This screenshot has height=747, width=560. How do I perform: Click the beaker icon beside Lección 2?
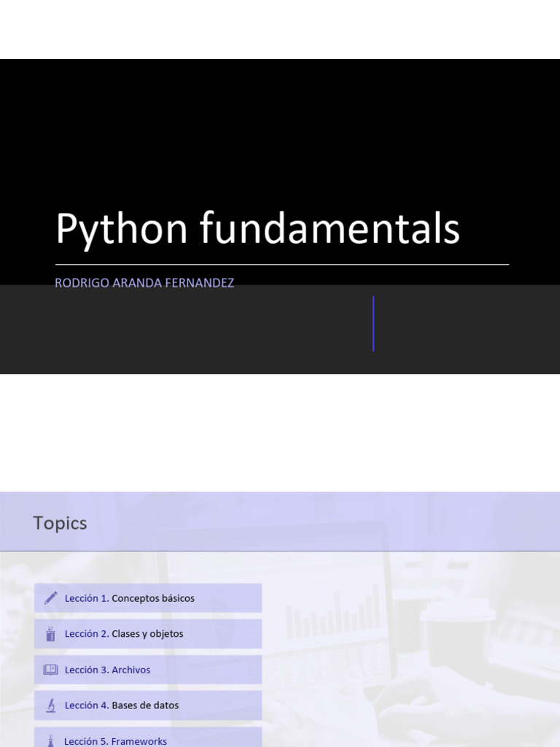click(50, 634)
